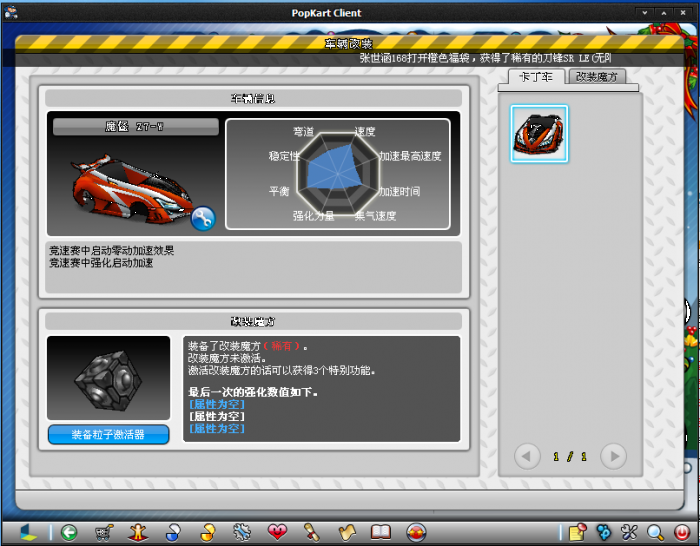Click the 装备粒子激活器 button
Image resolution: width=700 pixels, height=546 pixels.
pos(108,434)
